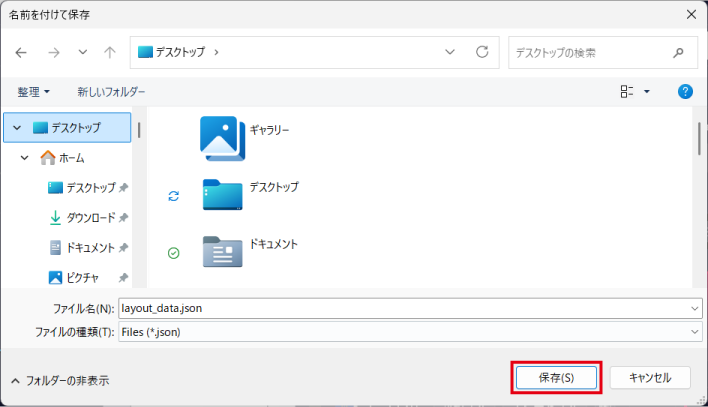Open the Help question mark icon
Viewport: 708px width, 407px height.
pyautogui.click(x=685, y=91)
